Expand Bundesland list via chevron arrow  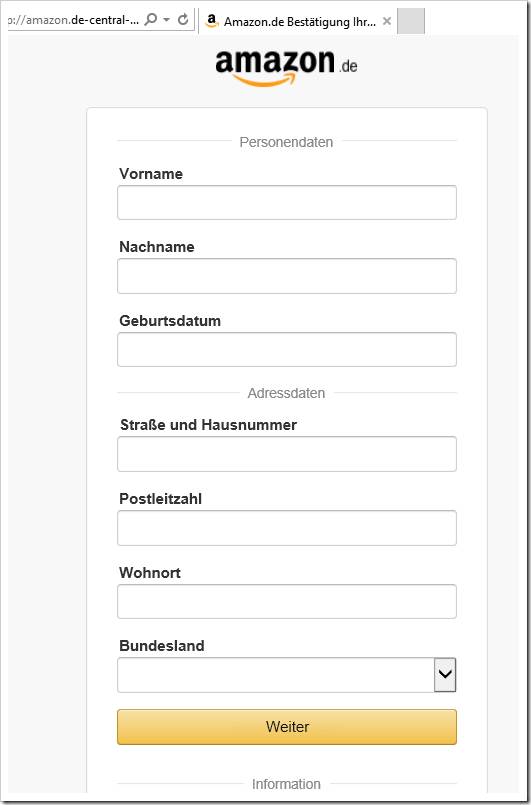pos(445,675)
